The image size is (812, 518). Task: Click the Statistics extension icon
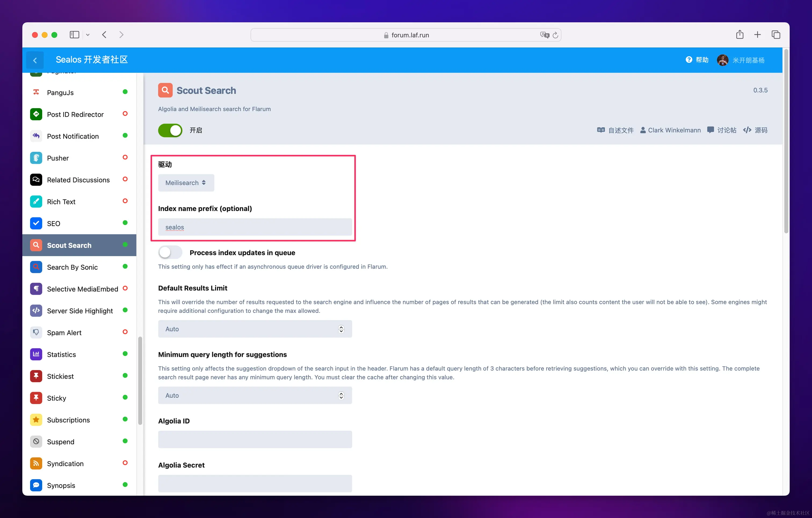tap(36, 354)
